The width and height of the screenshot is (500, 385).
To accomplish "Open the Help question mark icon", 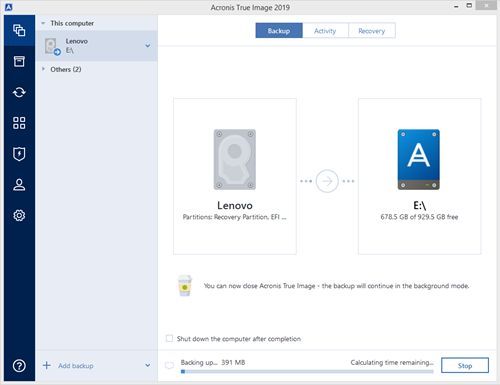I will [x=19, y=366].
